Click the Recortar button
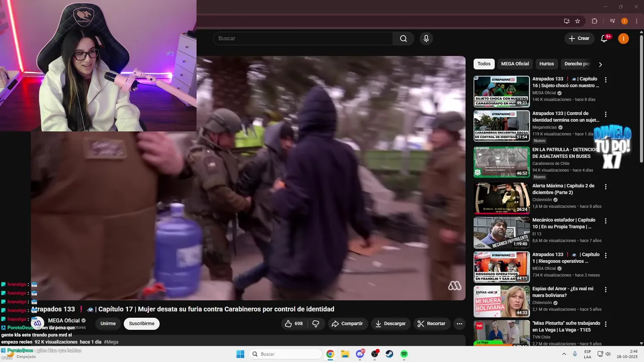 (432, 324)
